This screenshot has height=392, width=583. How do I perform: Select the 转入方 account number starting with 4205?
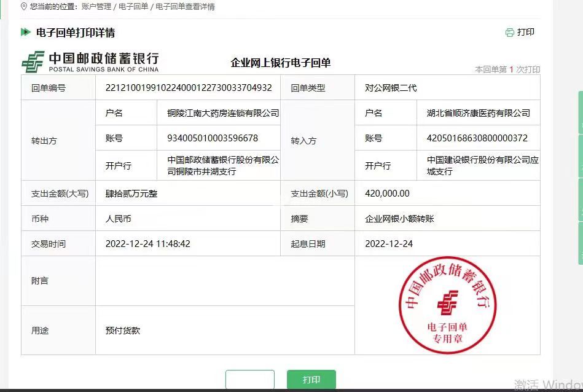coord(477,138)
